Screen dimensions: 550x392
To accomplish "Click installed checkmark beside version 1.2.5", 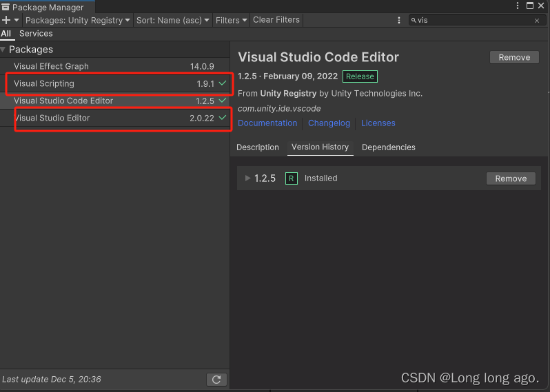I will coord(223,101).
